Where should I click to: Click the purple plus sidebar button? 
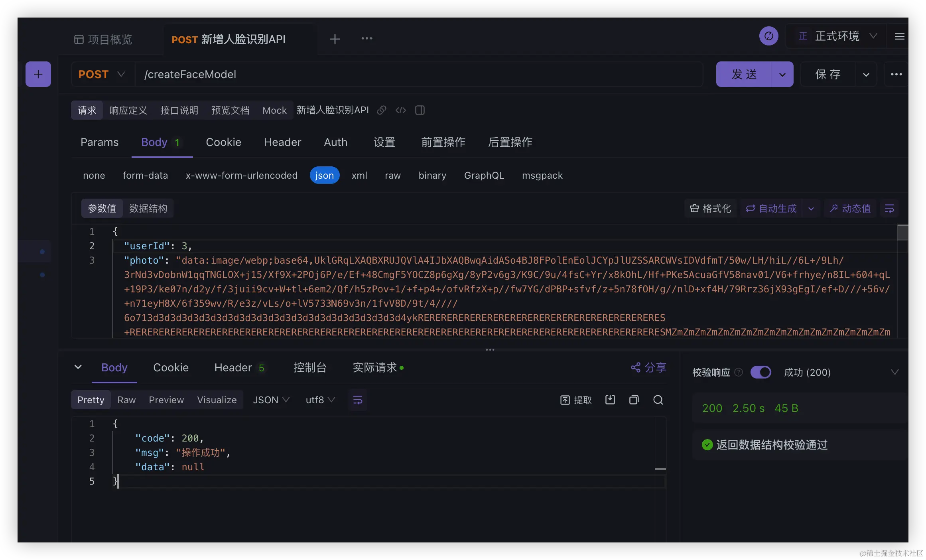[x=38, y=74]
